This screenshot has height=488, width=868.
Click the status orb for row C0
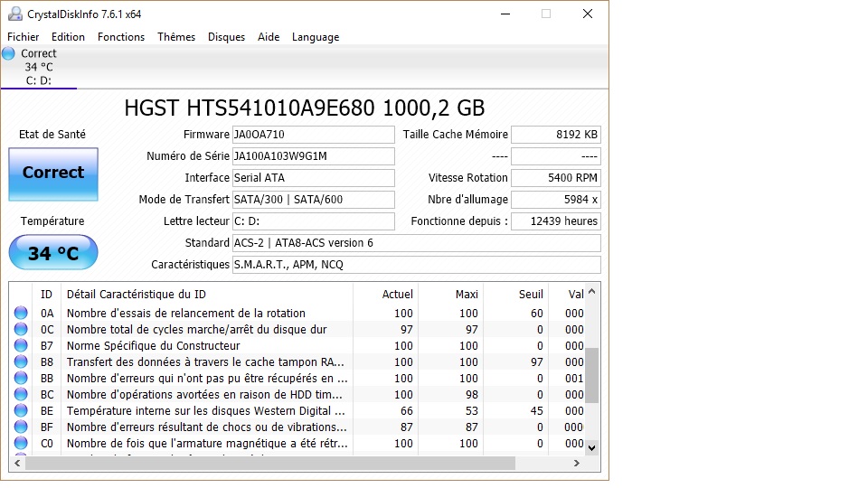pyautogui.click(x=21, y=444)
